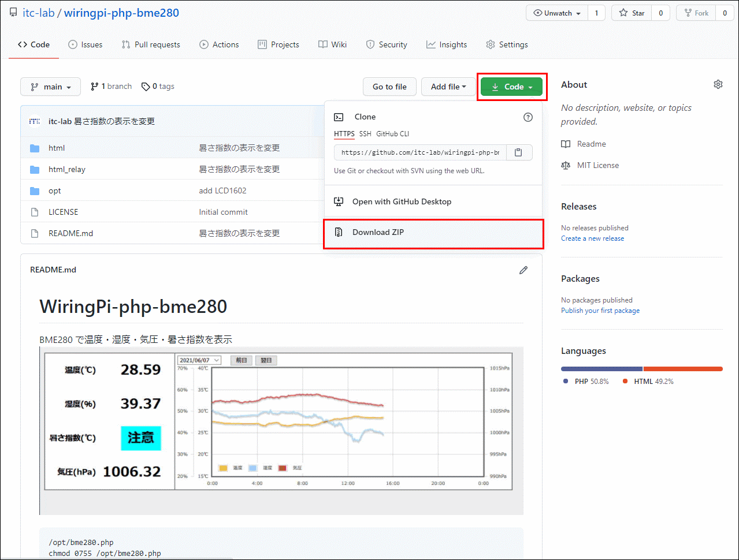Viewport: 739px width, 560px height.
Task: Open the Projects tab
Action: [278, 44]
